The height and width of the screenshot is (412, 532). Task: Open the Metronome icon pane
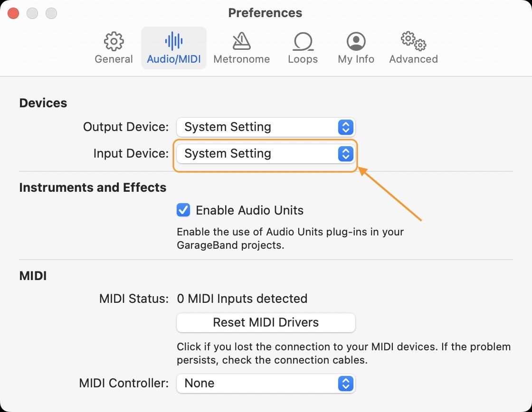[241, 42]
